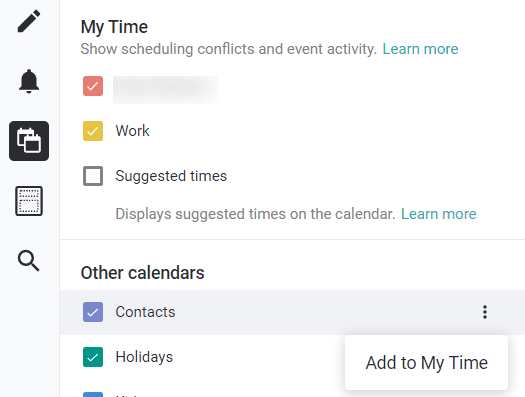Open the calendar view icon in the sidebar

click(x=29, y=201)
